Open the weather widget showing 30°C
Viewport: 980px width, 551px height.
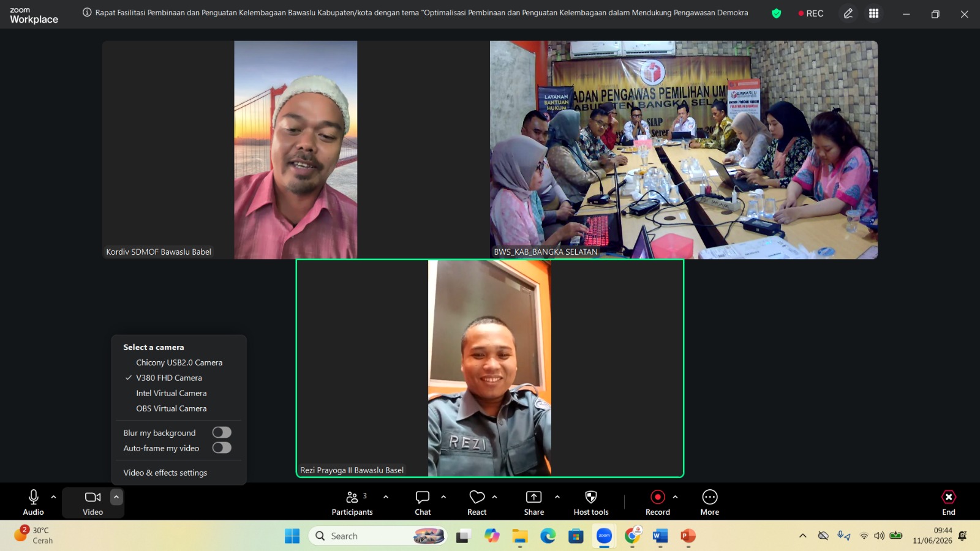coord(34,535)
